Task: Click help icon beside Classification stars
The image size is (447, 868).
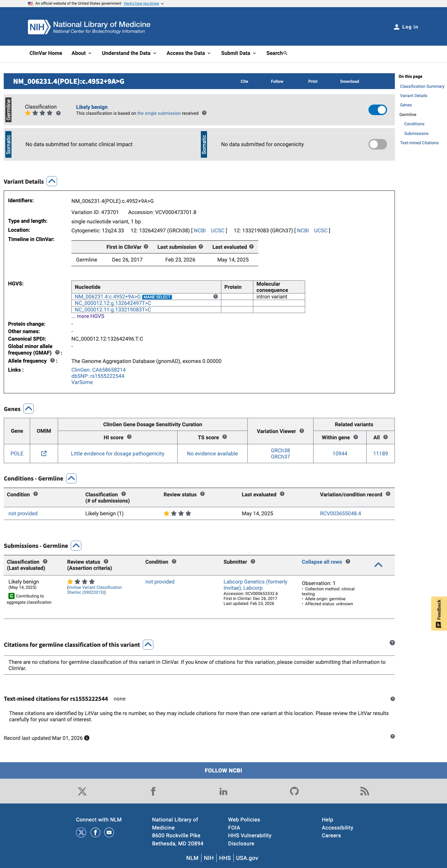Action: coord(58,113)
